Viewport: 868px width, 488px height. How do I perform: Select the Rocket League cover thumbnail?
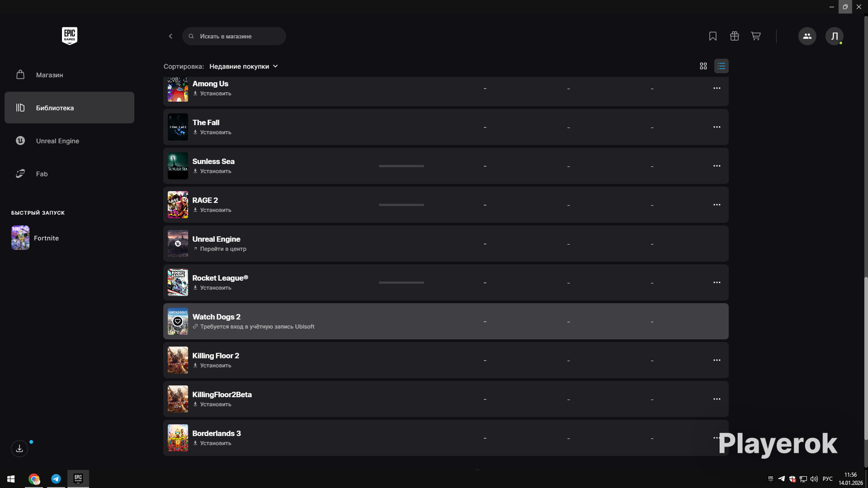[x=178, y=283]
